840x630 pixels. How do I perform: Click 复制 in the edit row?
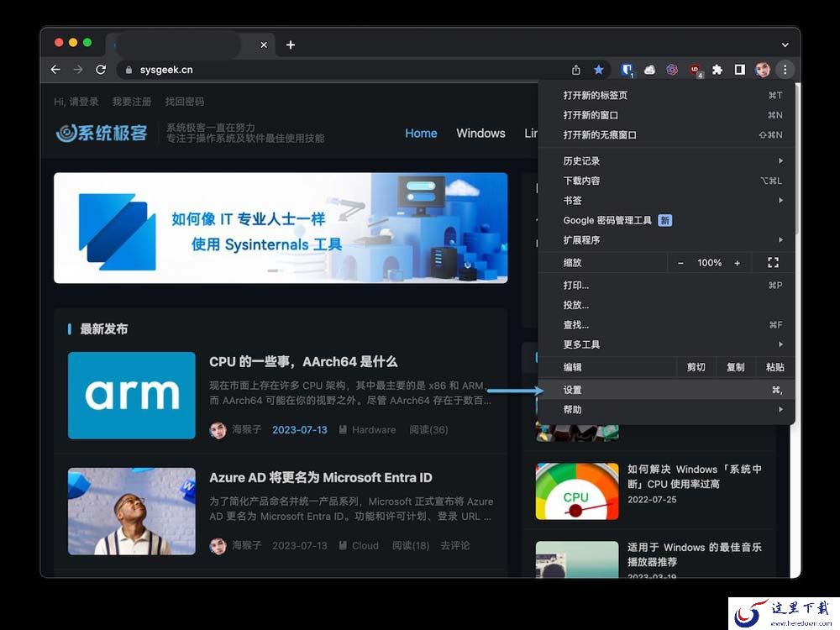click(x=736, y=367)
